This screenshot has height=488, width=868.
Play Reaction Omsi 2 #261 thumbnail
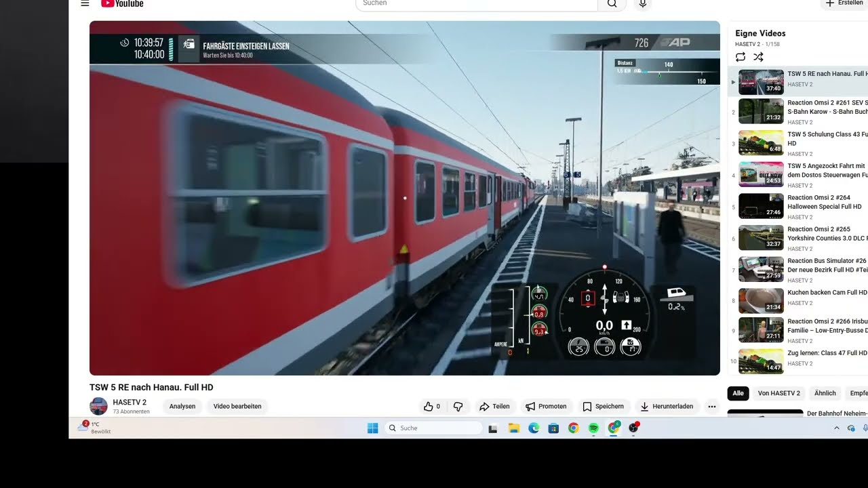point(761,111)
